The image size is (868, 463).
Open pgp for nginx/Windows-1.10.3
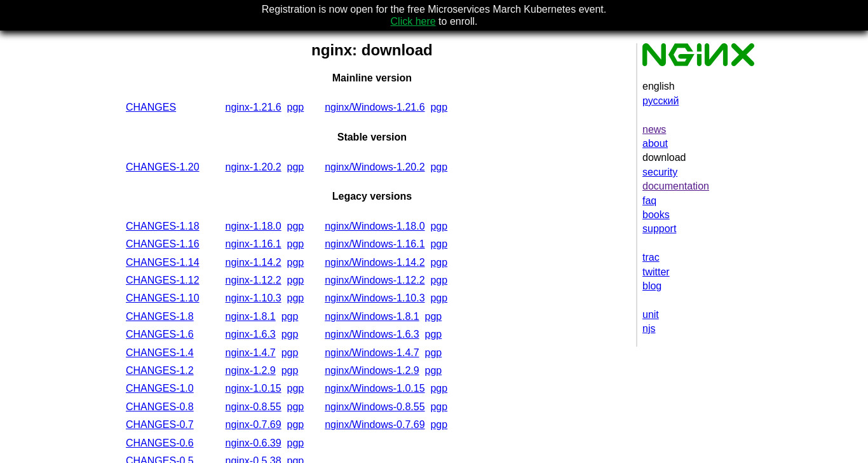[x=439, y=298]
